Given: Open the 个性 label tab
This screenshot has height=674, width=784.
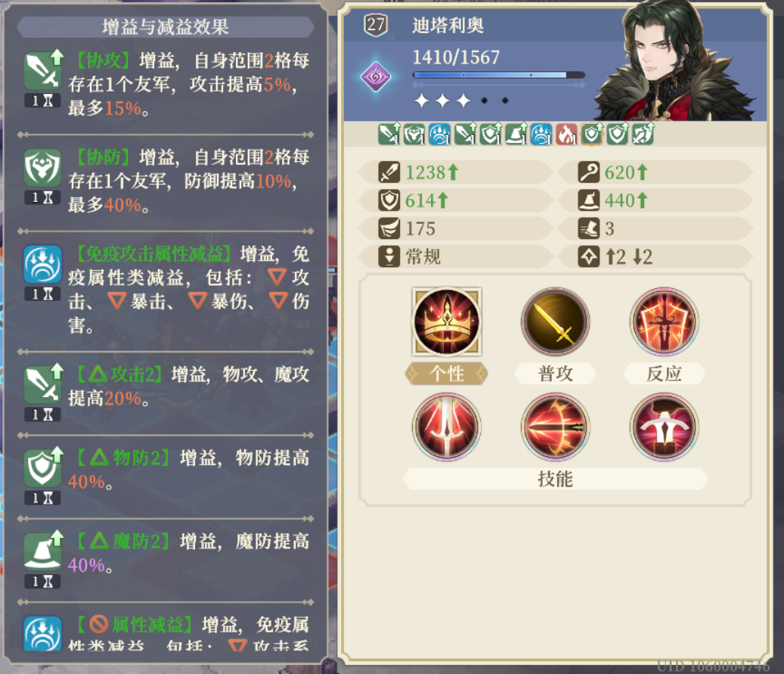Looking at the screenshot, I should pyautogui.click(x=446, y=373).
